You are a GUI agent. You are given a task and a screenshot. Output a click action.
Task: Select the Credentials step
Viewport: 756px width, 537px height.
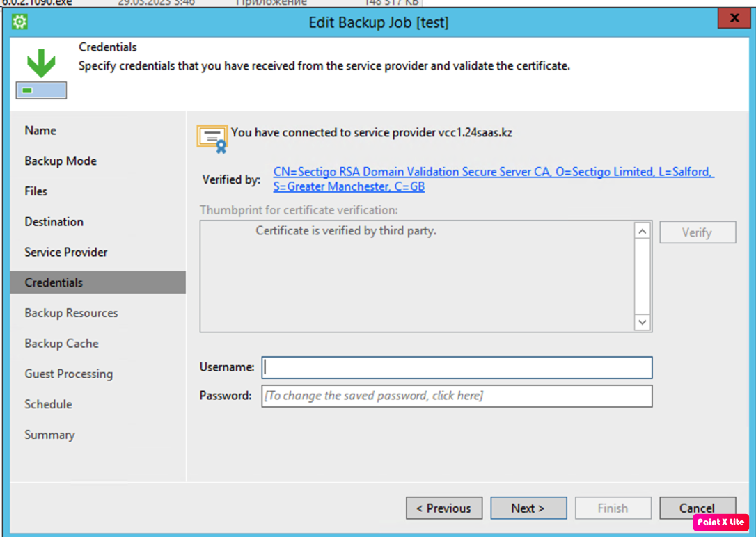point(98,282)
